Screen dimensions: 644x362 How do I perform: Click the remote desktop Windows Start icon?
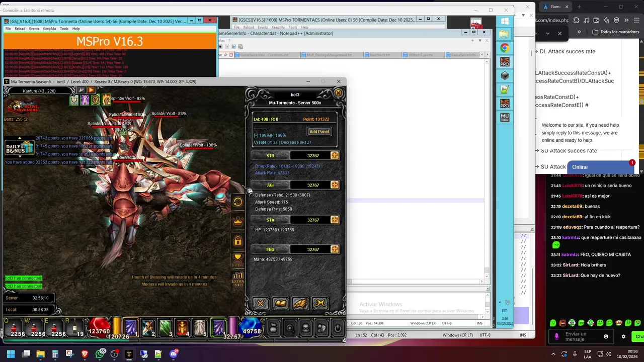505,21
